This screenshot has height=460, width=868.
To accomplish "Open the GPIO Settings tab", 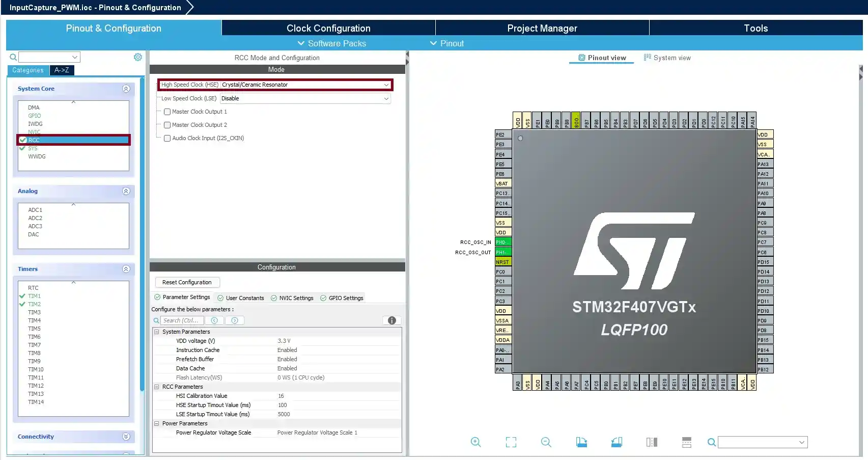I will [342, 298].
